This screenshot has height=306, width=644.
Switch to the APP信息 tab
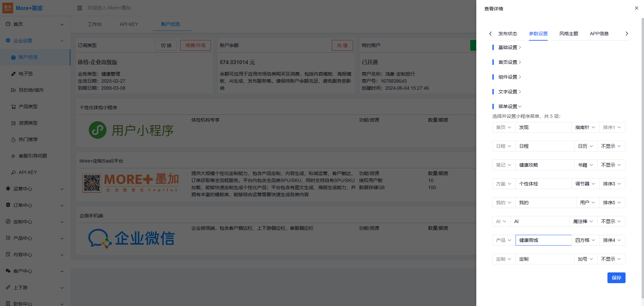(x=599, y=34)
